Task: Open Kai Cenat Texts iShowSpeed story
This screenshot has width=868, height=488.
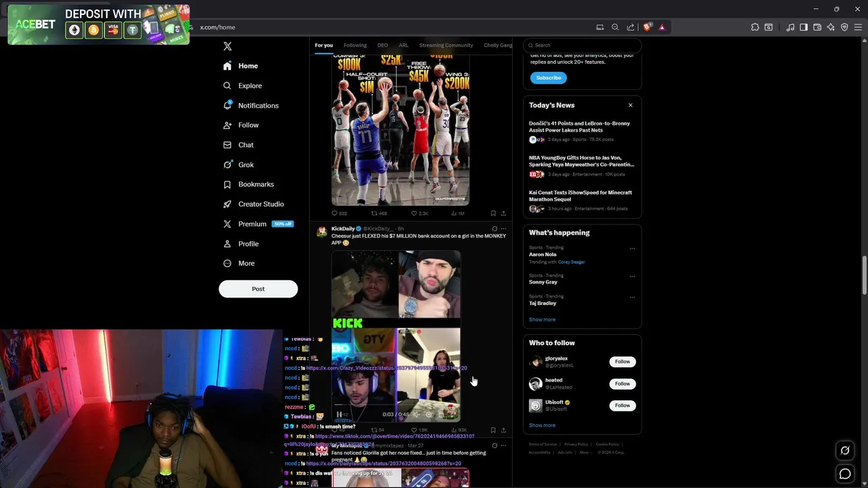Action: [582, 201]
